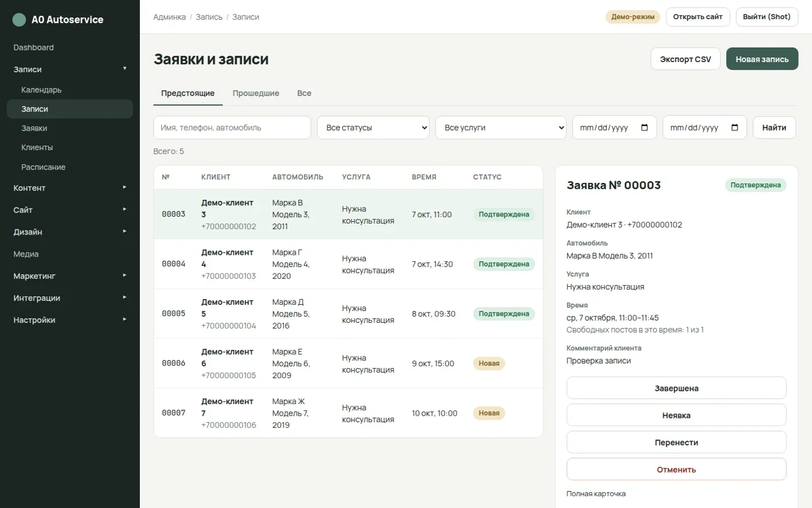Click the Найти search button
812x508 pixels.
pos(774,128)
